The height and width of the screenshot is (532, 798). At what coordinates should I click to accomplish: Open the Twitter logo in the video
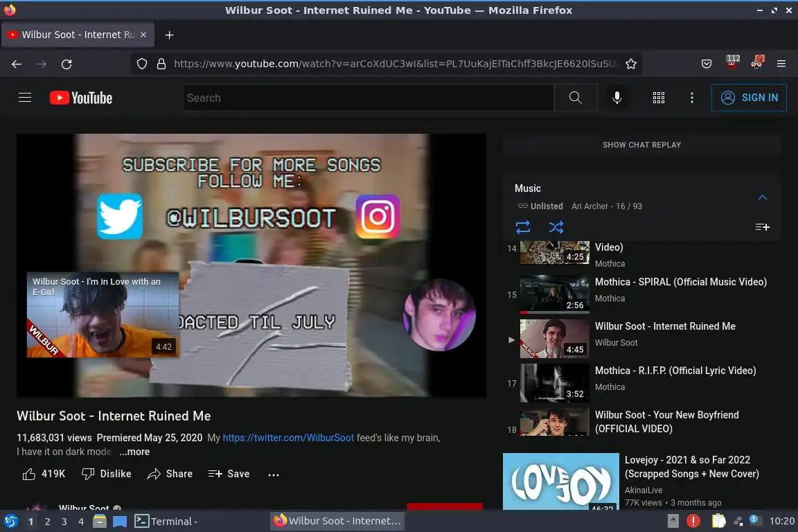point(120,216)
